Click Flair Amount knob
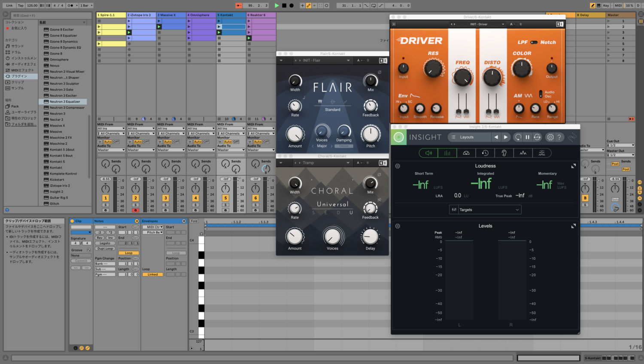This screenshot has width=644, height=364. pyautogui.click(x=295, y=134)
